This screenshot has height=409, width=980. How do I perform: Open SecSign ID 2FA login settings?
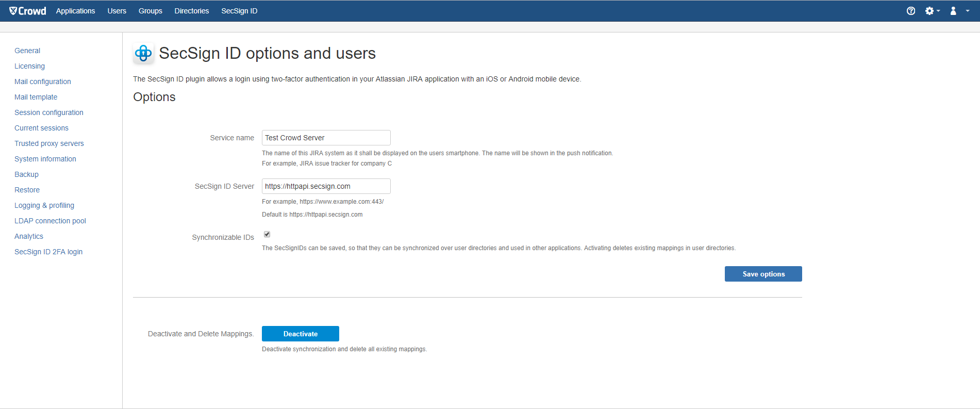coord(48,252)
